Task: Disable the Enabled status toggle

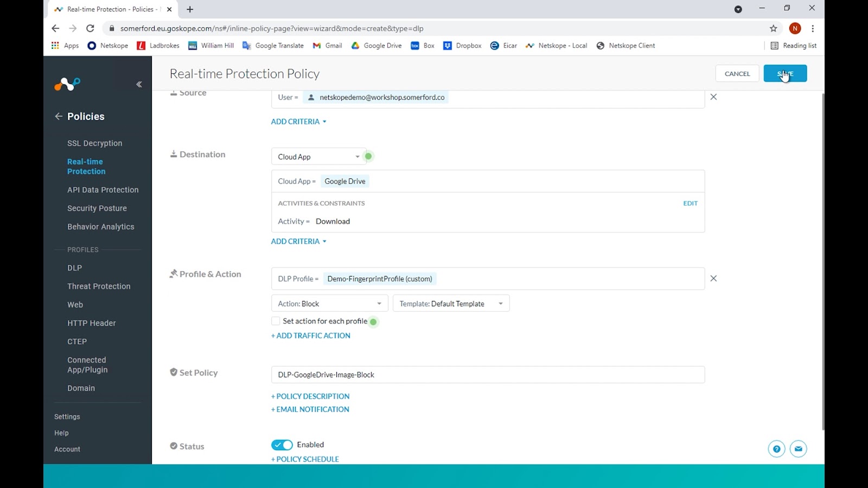Action: 282,444
